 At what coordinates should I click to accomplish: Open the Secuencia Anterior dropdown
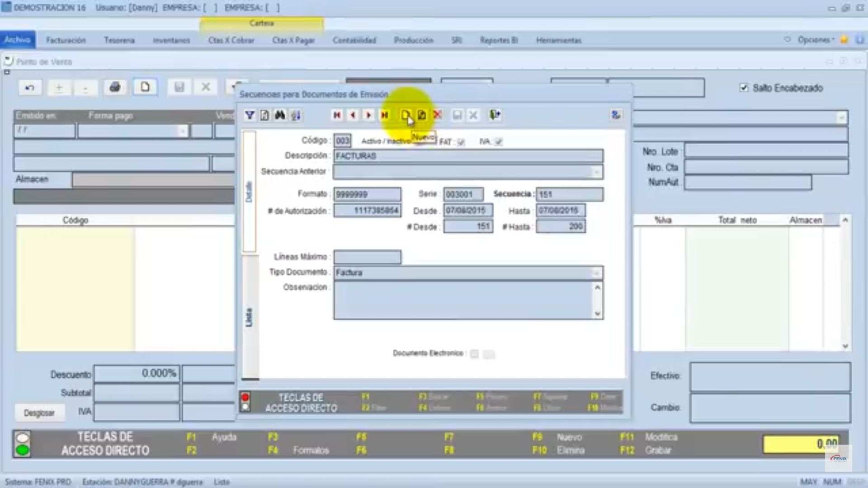tap(596, 172)
